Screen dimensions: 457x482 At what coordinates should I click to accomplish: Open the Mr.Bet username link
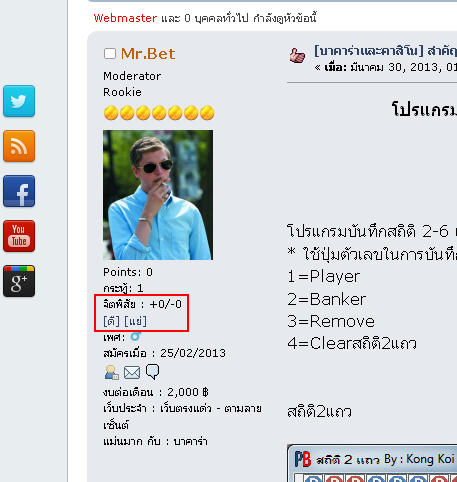148,54
